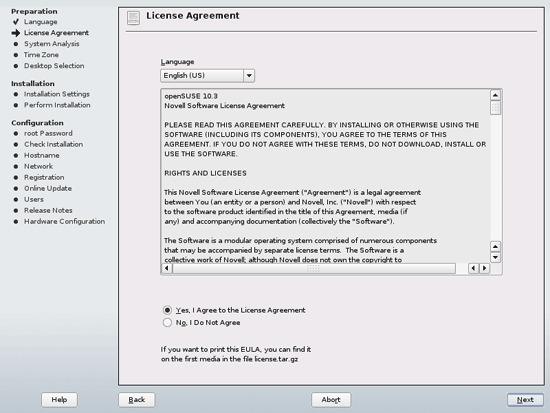
Task: Click the Desktop Selection step
Action: point(54,66)
